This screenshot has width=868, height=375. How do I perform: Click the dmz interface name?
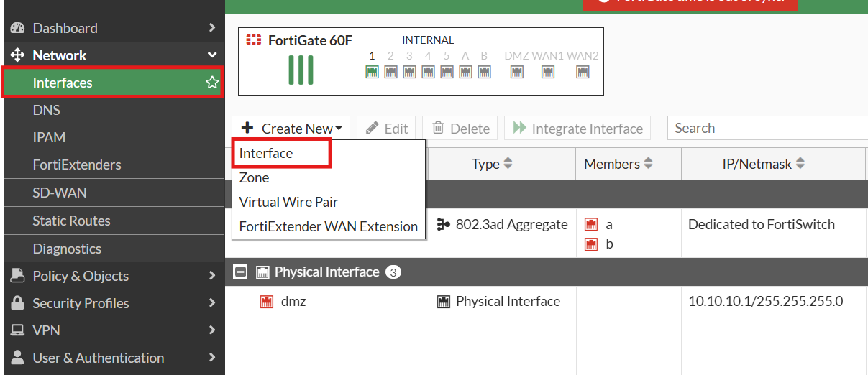(293, 302)
